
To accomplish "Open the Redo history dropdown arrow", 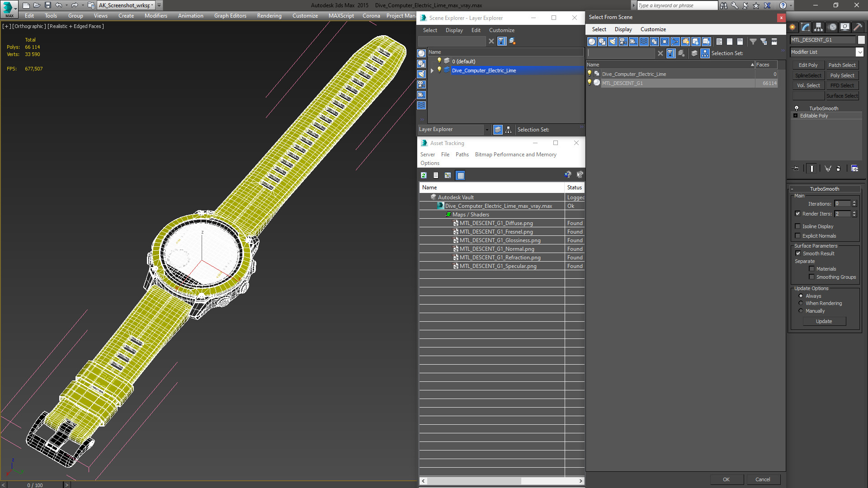I will coord(83,5).
